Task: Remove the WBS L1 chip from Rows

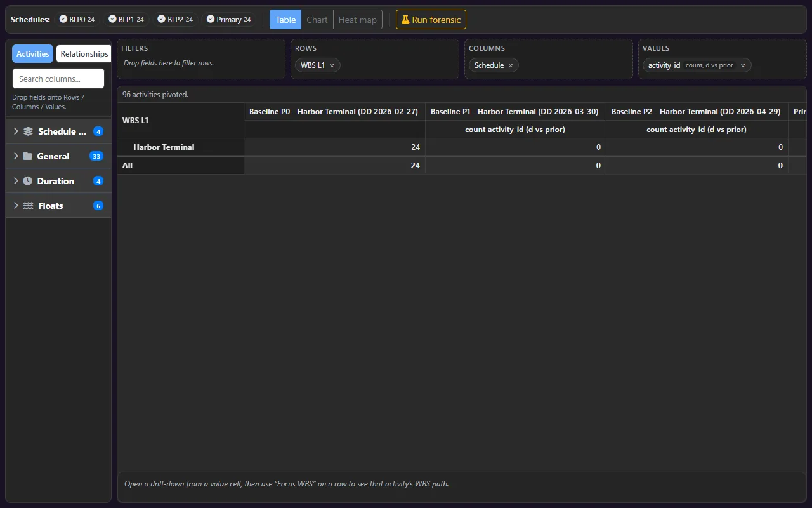Action: click(331, 65)
